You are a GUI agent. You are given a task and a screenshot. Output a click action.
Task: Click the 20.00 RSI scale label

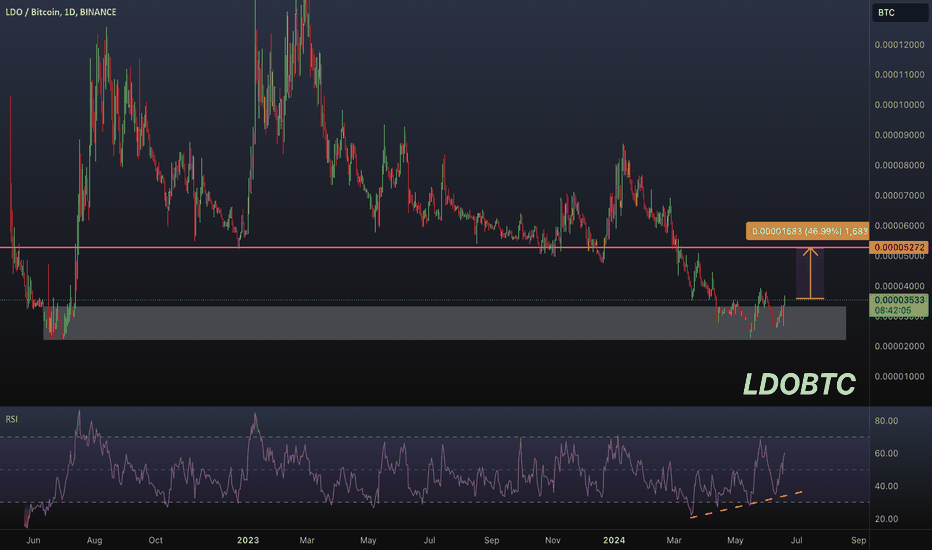coord(886,518)
